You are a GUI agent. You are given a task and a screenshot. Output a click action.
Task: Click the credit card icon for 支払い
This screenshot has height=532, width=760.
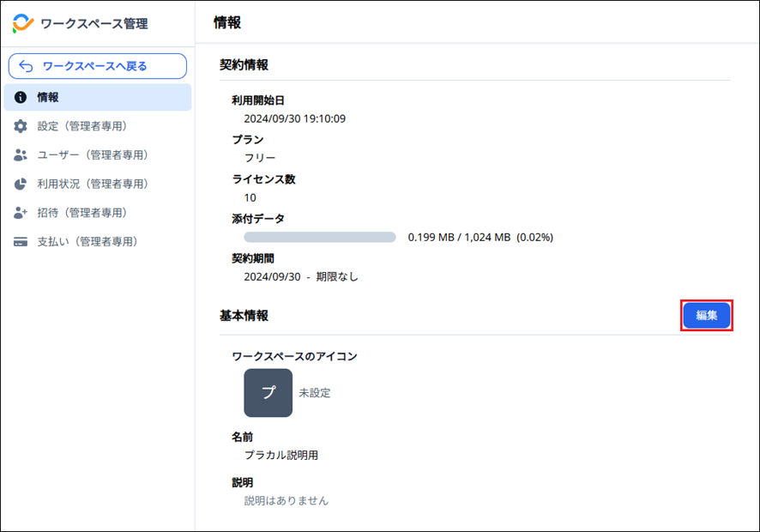coord(21,242)
